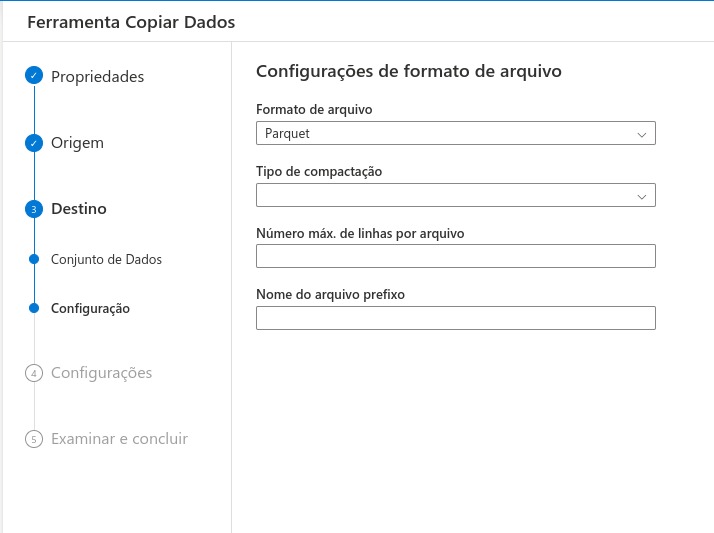Viewport: 714px width, 533px height.
Task: Select the Configuração substep label
Action: pyautogui.click(x=90, y=308)
